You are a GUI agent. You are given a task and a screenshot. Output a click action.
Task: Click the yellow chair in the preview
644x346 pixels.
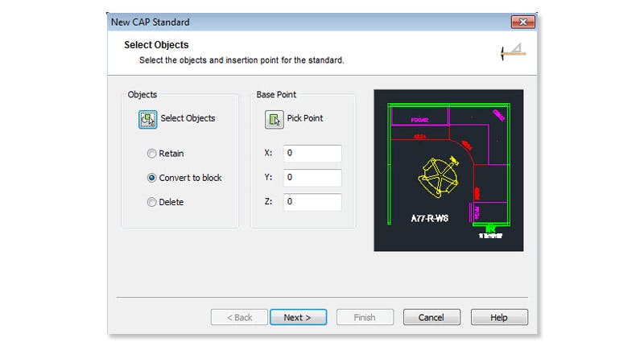point(438,177)
